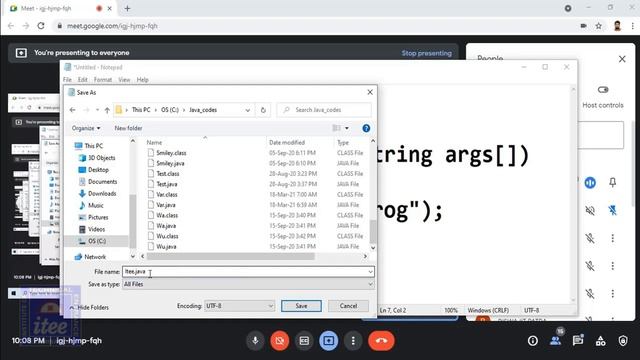
Task: Sort files by the Name column
Action: [154, 142]
